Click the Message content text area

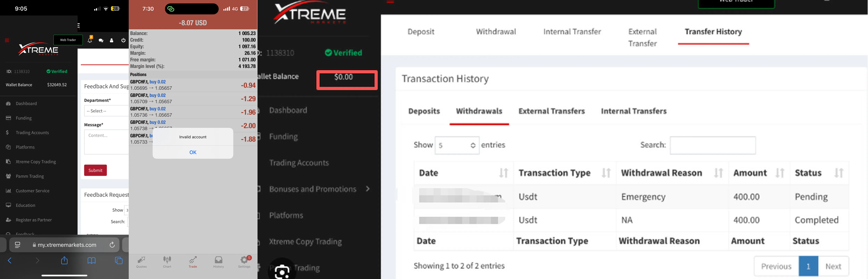(x=106, y=142)
